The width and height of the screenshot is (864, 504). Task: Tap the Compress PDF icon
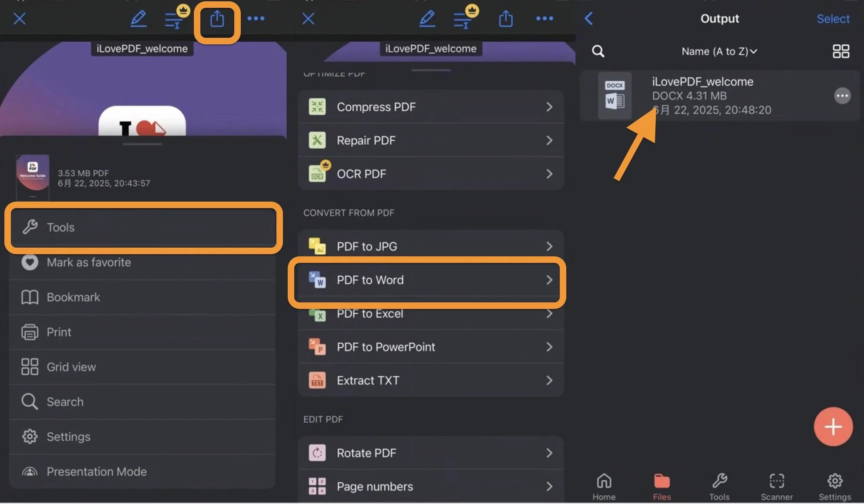pyautogui.click(x=317, y=107)
